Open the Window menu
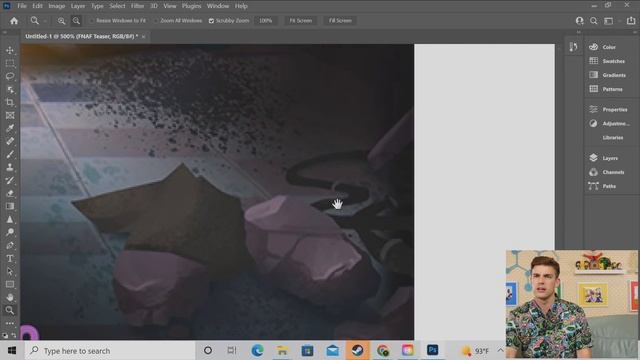The width and height of the screenshot is (640, 360). click(218, 6)
